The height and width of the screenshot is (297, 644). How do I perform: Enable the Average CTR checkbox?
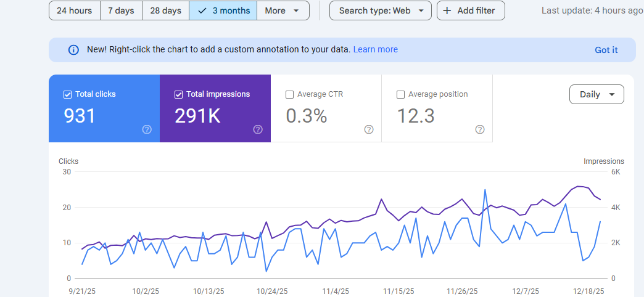click(x=290, y=94)
